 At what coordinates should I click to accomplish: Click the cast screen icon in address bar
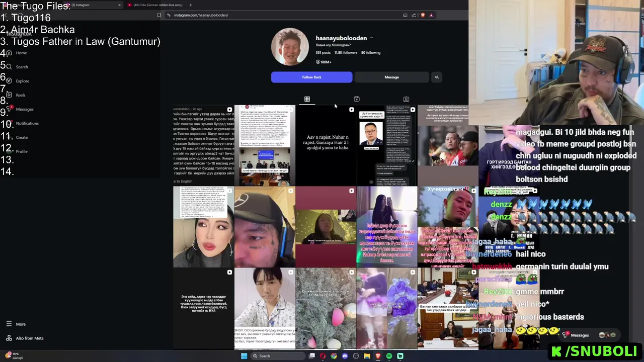click(x=405, y=15)
